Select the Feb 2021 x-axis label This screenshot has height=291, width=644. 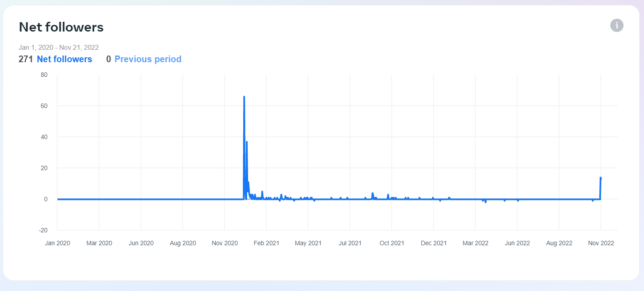(x=266, y=243)
